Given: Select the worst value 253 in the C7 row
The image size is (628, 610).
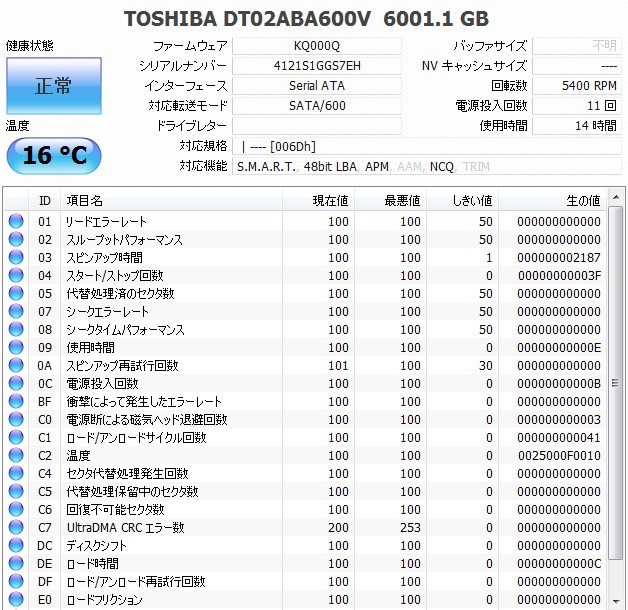Looking at the screenshot, I should [x=410, y=528].
